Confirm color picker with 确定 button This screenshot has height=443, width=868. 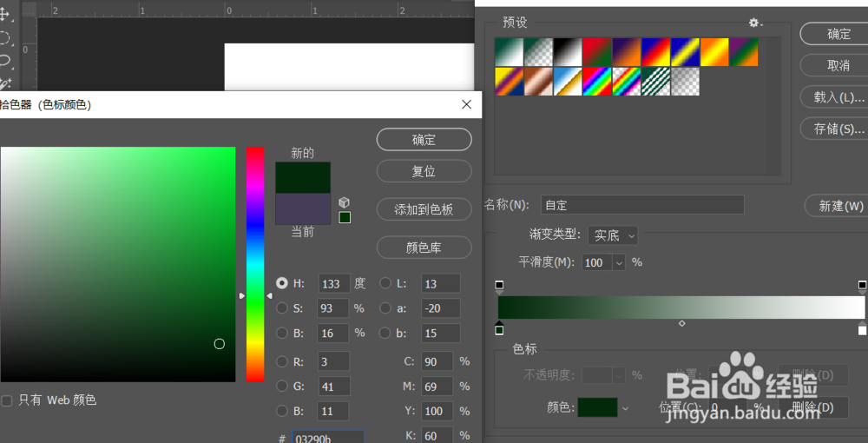[424, 140]
